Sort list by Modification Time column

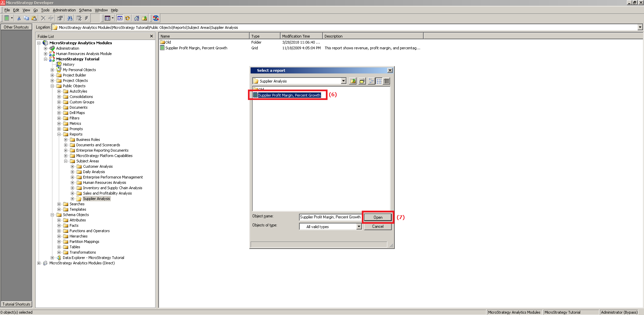pos(301,36)
